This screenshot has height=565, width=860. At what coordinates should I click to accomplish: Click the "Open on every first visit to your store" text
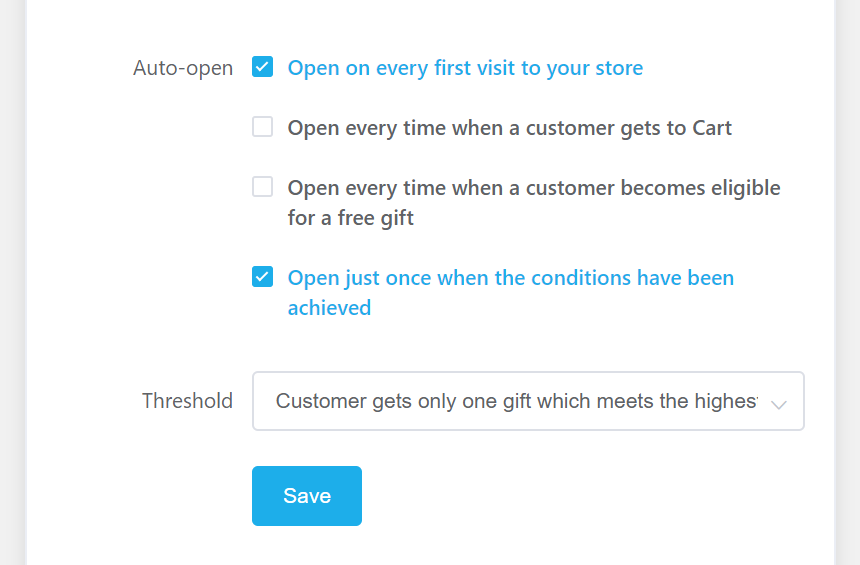465,68
